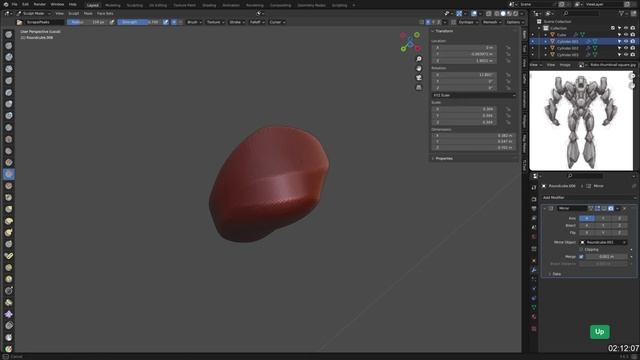Toggle Mirror modifier Flip Z
The width and height of the screenshot is (640, 360).
pos(619,233)
